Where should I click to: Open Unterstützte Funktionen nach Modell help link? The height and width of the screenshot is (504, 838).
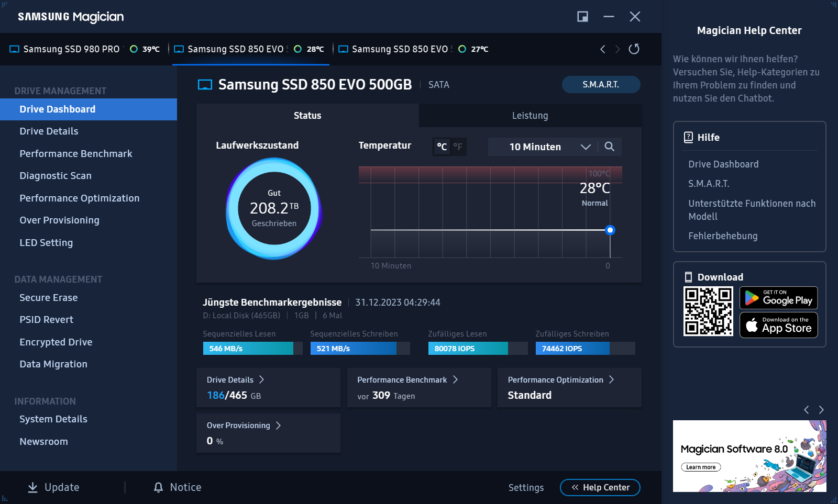click(x=752, y=210)
